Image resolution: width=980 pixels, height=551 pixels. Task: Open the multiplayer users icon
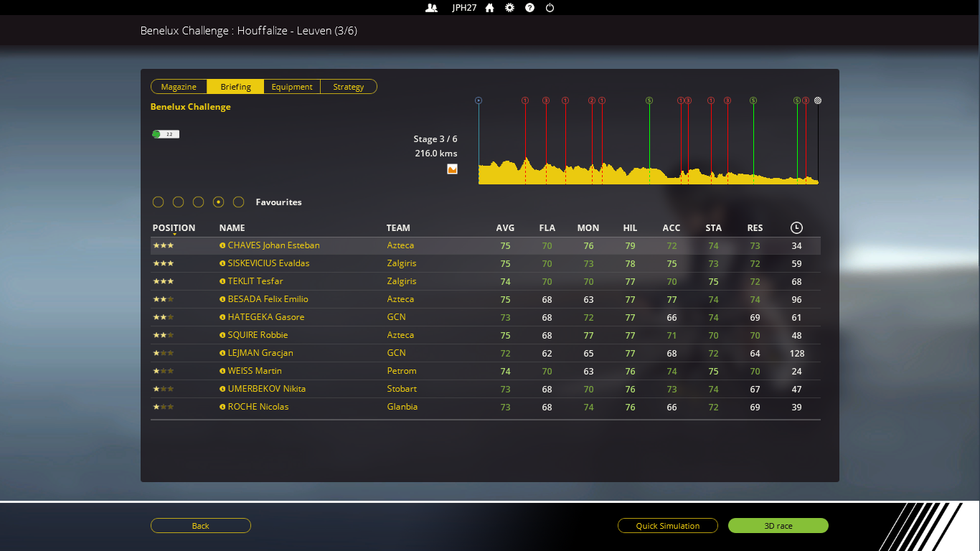431,8
